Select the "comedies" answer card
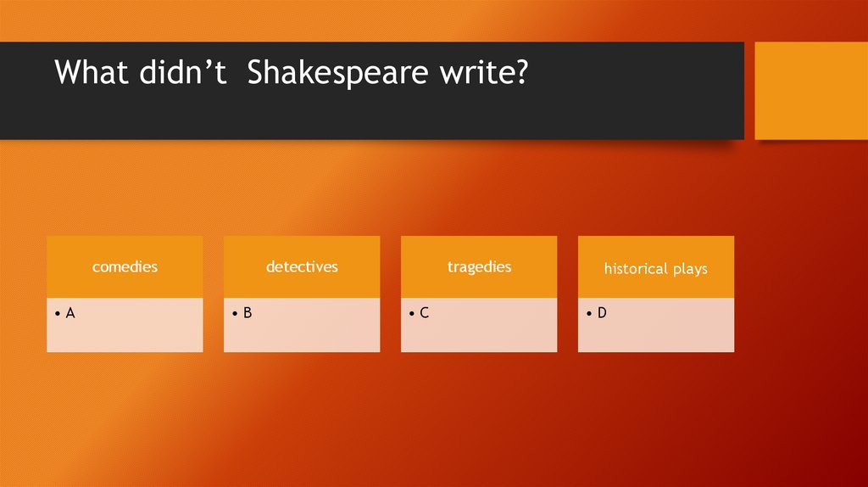This screenshot has width=868, height=487. (x=125, y=267)
